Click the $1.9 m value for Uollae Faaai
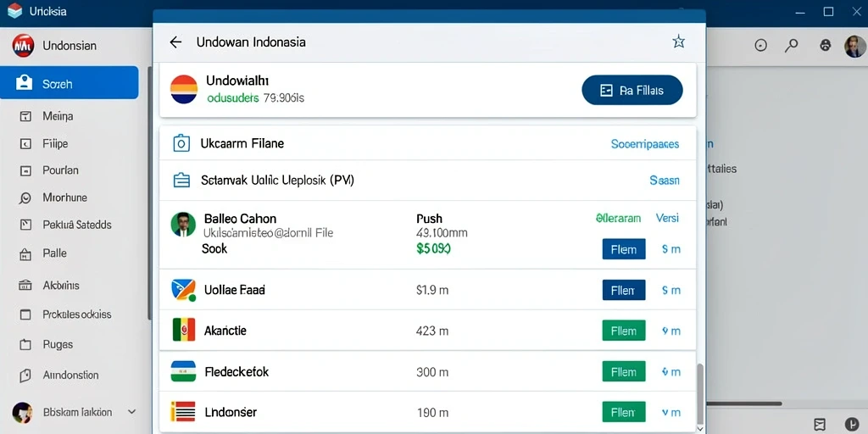 [x=431, y=290]
